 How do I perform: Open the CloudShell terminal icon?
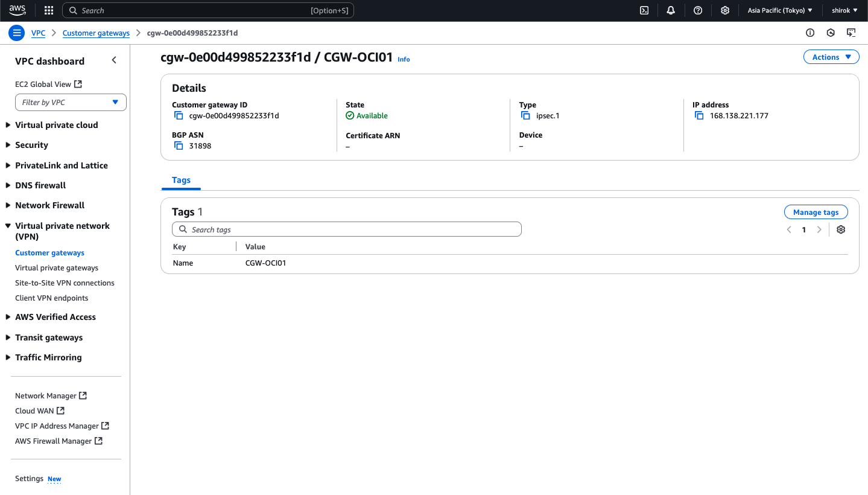(x=644, y=10)
